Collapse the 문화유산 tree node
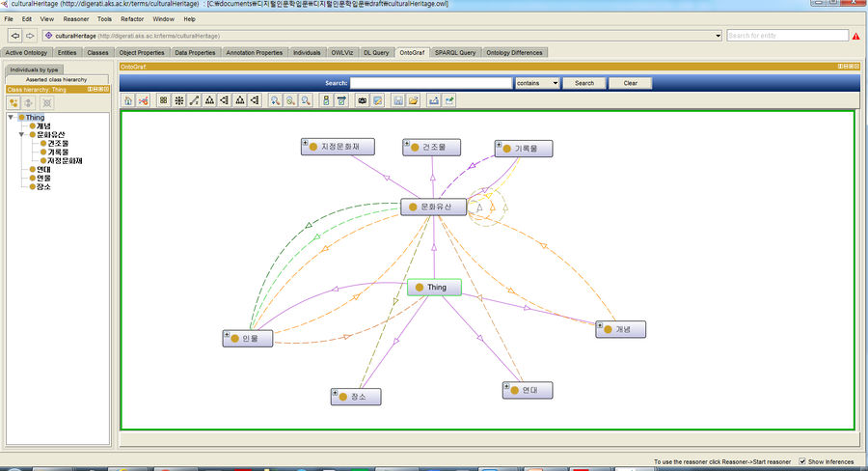 tap(21, 134)
